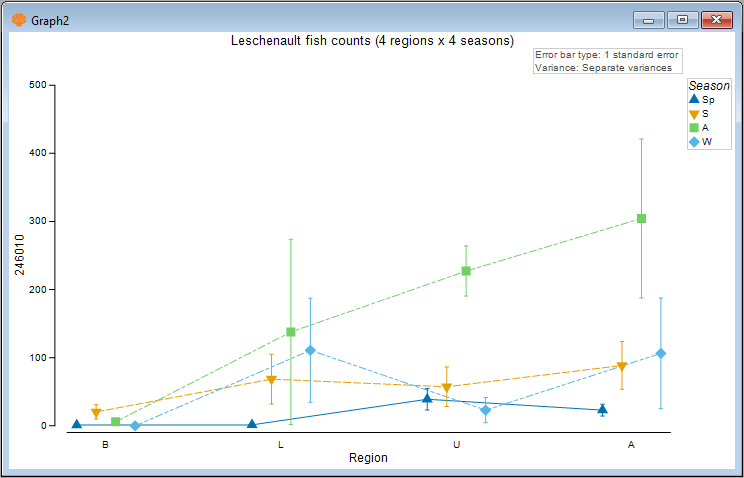Click the S orange inverted triangle legend marker
744x478 pixels.
click(694, 114)
